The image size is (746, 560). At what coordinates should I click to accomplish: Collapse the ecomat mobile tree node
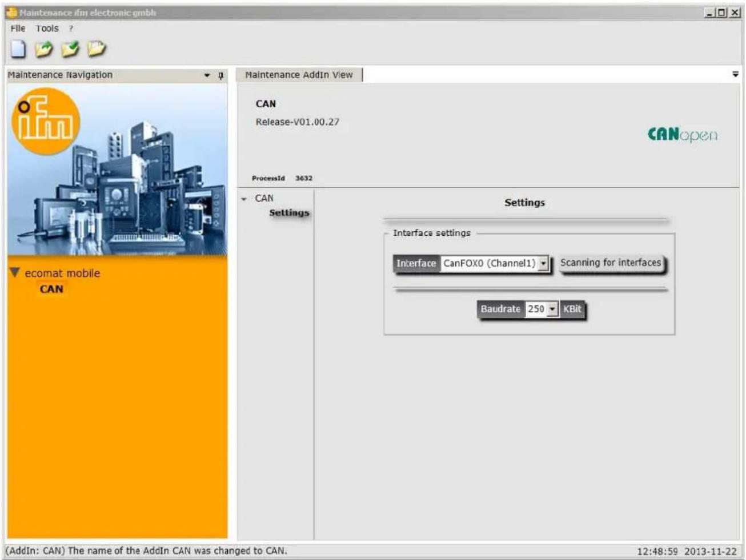[15, 273]
